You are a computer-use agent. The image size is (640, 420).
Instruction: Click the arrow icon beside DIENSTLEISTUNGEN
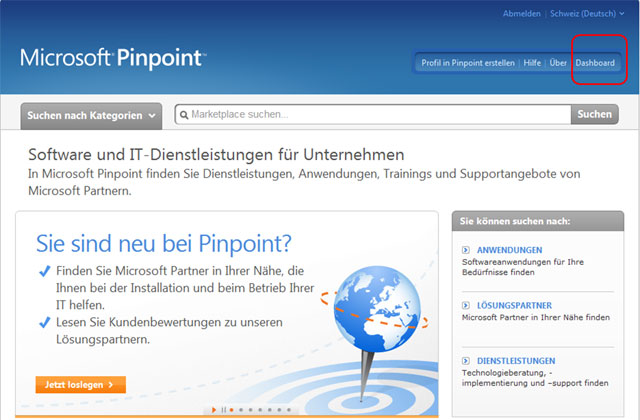pyautogui.click(x=466, y=361)
